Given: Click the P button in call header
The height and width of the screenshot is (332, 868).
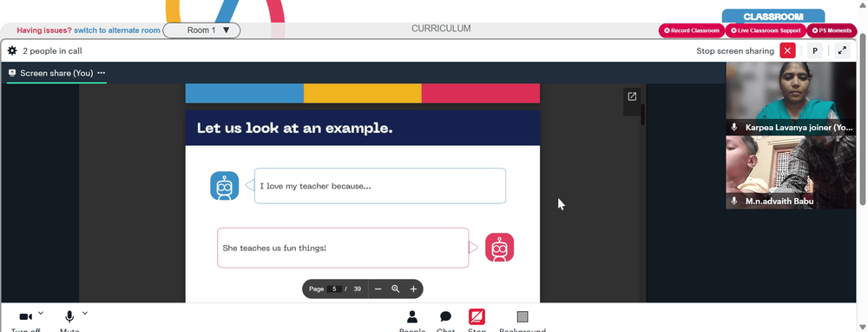Looking at the screenshot, I should point(814,50).
